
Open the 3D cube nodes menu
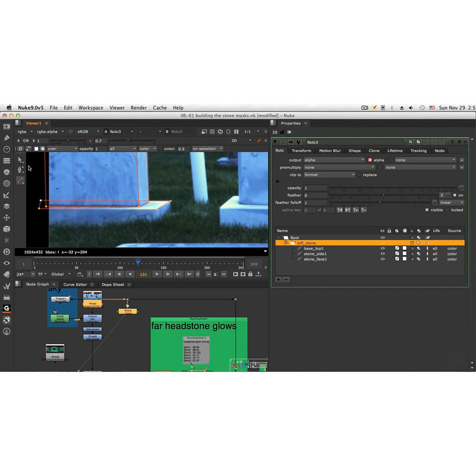click(7, 228)
